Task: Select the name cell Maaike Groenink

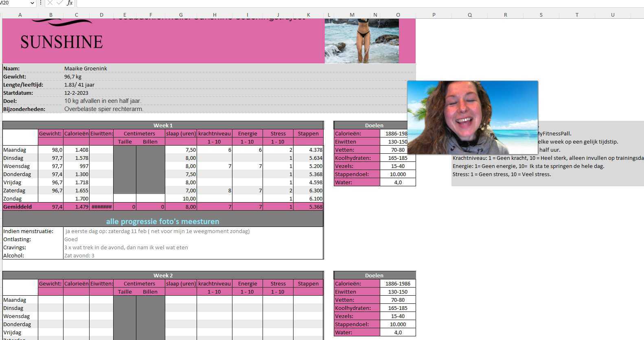Action: point(85,68)
